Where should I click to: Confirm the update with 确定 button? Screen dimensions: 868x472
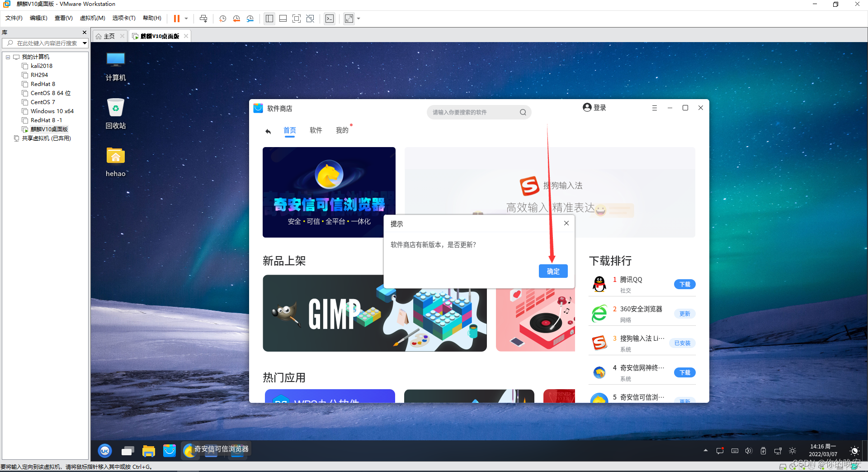[553, 271]
